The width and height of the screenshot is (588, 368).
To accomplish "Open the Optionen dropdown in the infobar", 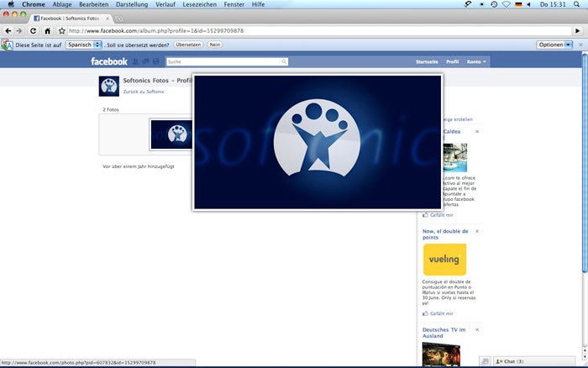I will coord(554,45).
